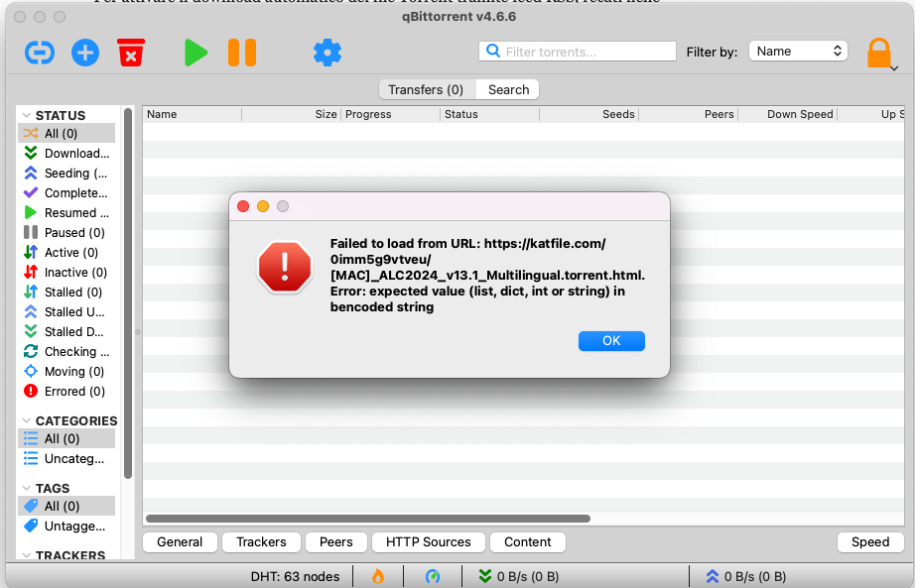Select the Seeding status filter
This screenshot has width=915, height=588.
[x=66, y=174]
